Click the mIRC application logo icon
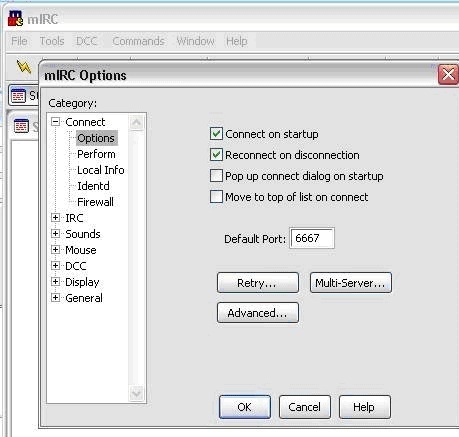This screenshot has height=437, width=459. click(15, 18)
